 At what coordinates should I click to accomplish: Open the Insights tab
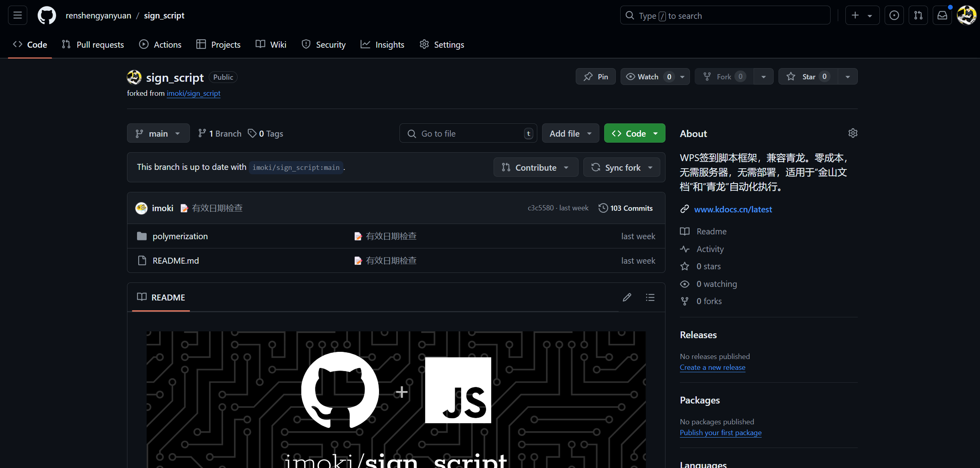[383, 44]
